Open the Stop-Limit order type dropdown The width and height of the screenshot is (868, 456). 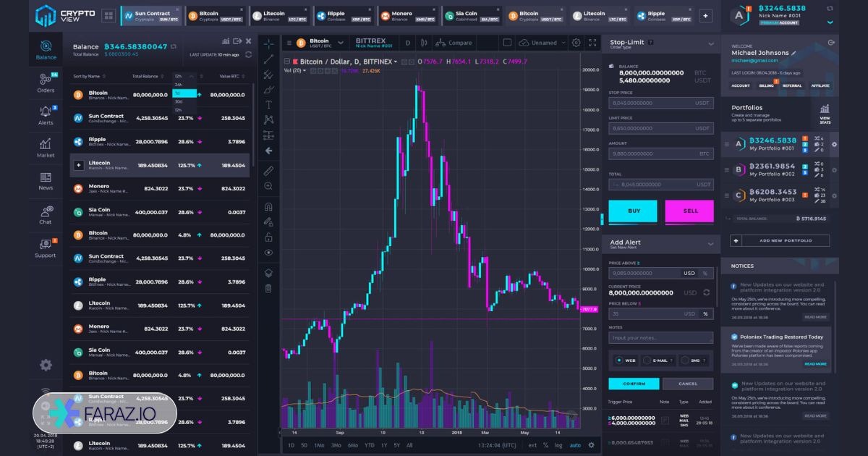658,43
